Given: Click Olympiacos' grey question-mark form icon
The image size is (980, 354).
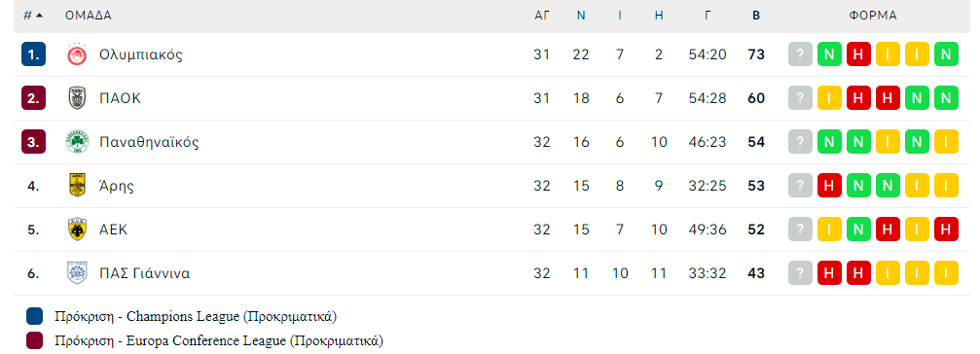Looking at the screenshot, I should (x=801, y=54).
